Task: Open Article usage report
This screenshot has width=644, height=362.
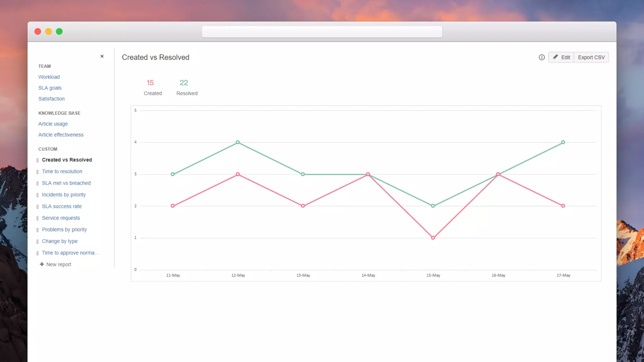Action: pyautogui.click(x=53, y=124)
